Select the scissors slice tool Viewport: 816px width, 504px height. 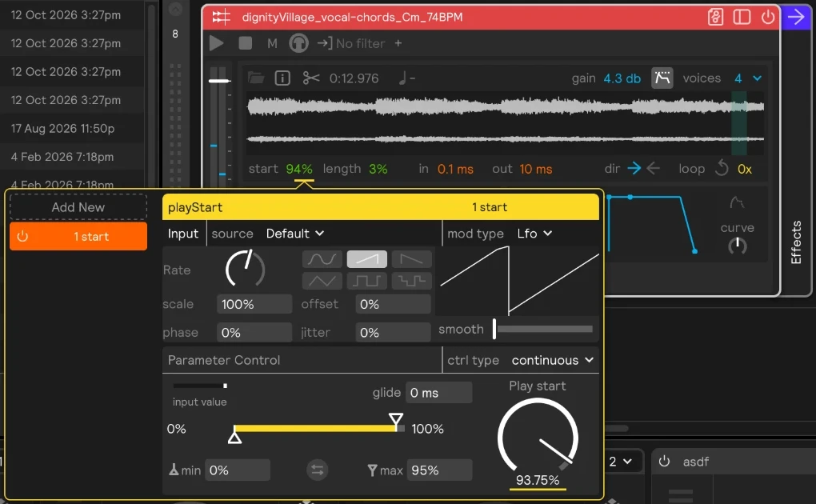pos(310,78)
